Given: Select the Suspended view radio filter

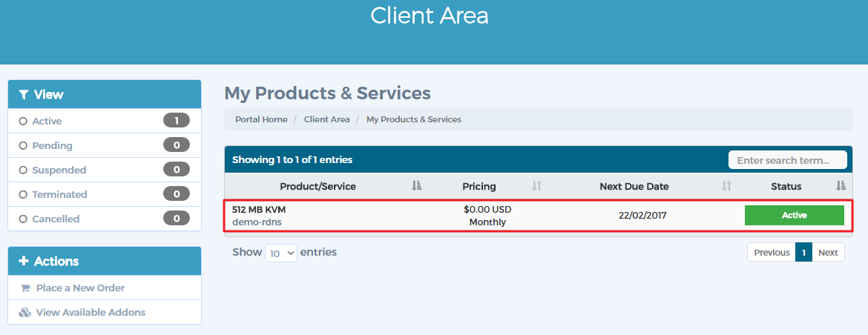Looking at the screenshot, I should (23, 170).
